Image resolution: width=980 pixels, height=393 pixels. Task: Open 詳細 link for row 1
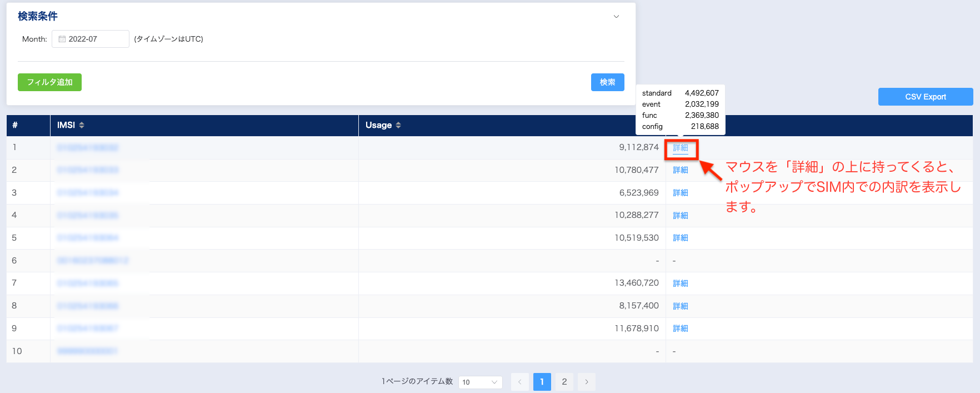pos(681,148)
